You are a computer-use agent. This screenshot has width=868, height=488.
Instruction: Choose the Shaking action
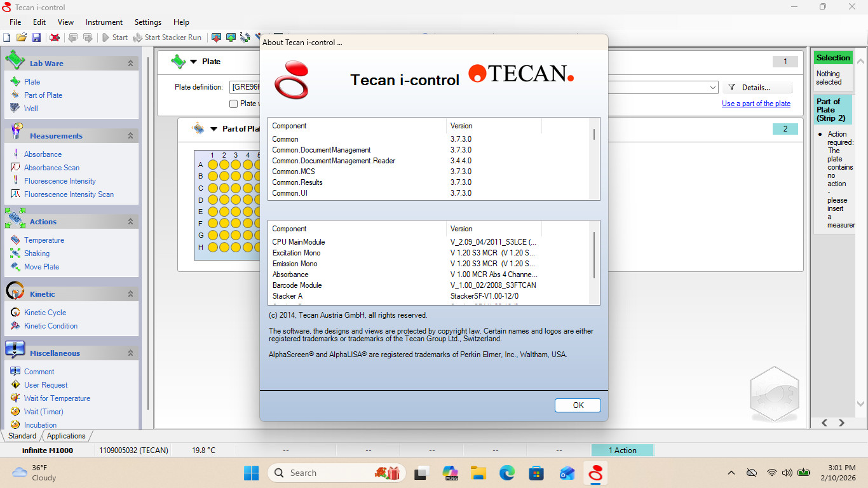point(37,254)
